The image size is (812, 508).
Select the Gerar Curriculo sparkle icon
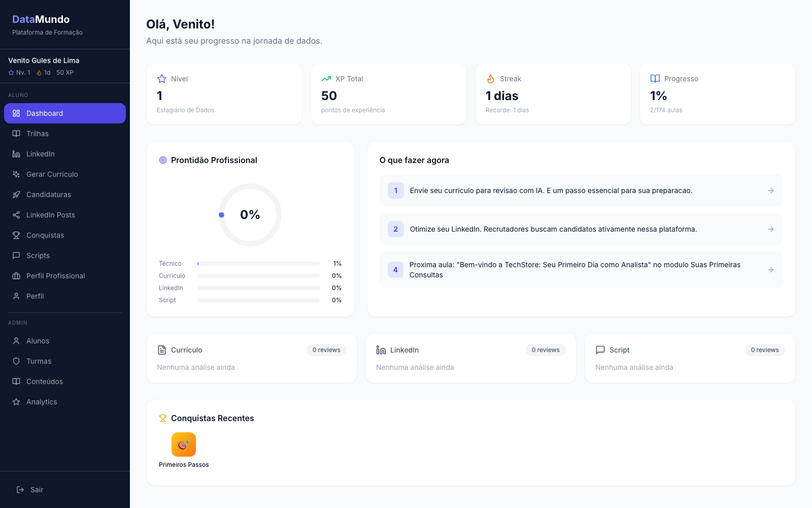pos(16,174)
